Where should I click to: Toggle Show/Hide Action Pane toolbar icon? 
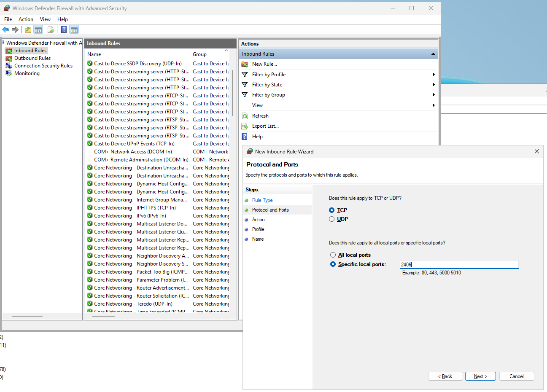coord(74,30)
